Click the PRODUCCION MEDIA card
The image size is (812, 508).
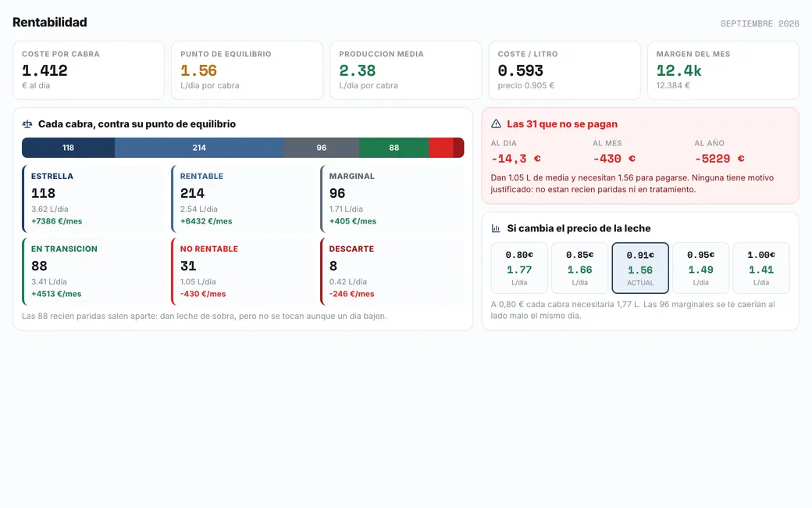(x=406, y=70)
